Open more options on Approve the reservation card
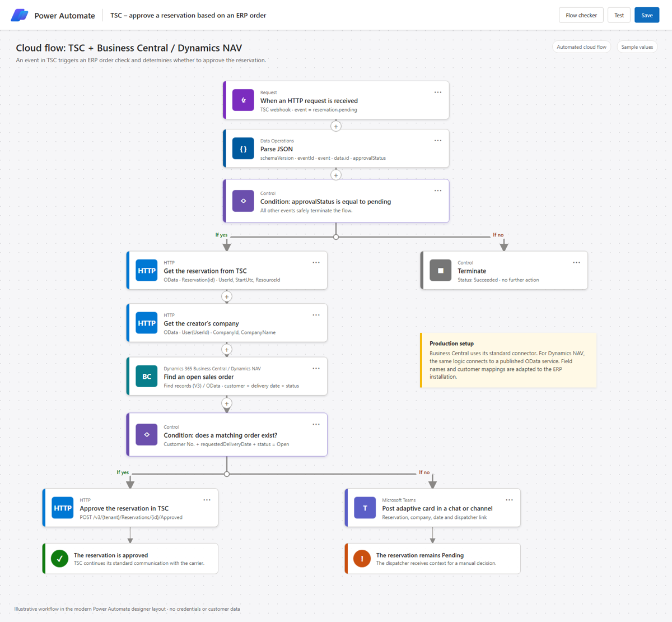 click(207, 500)
